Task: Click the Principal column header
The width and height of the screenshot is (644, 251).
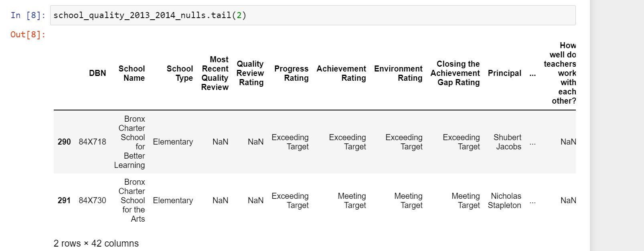Action: pyautogui.click(x=504, y=73)
